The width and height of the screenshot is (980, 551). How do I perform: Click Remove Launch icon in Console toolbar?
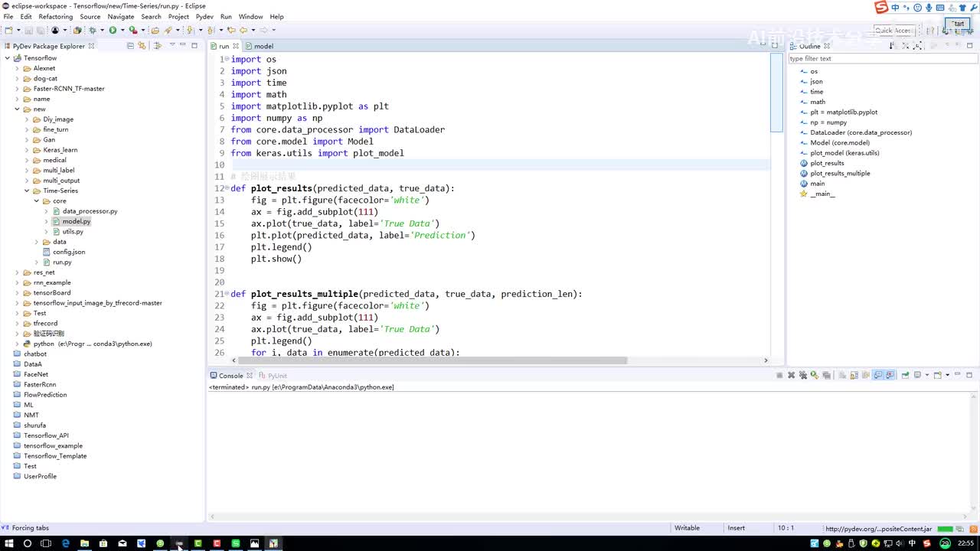point(792,375)
